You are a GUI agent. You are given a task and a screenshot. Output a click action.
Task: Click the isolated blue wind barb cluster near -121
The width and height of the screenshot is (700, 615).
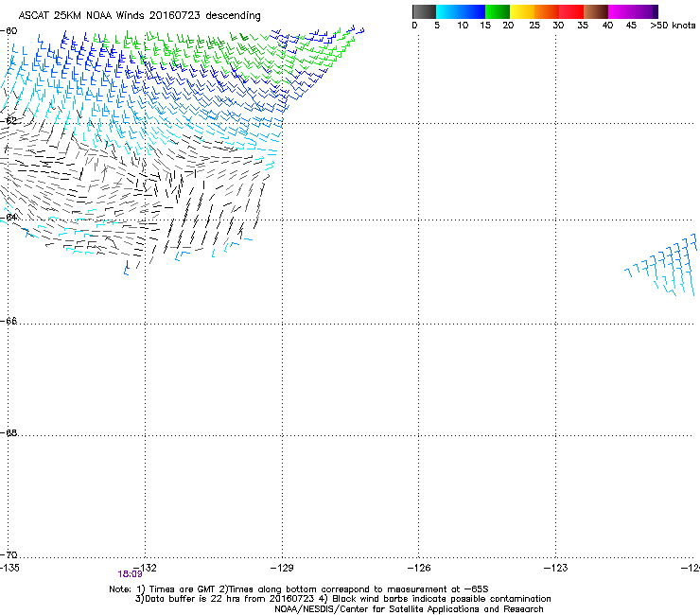[661, 264]
